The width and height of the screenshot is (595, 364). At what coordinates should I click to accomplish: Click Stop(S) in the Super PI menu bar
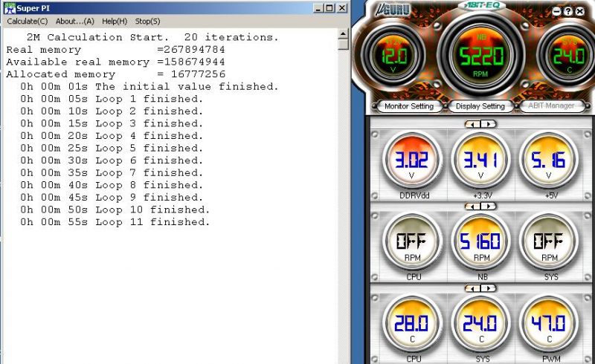pyautogui.click(x=147, y=22)
